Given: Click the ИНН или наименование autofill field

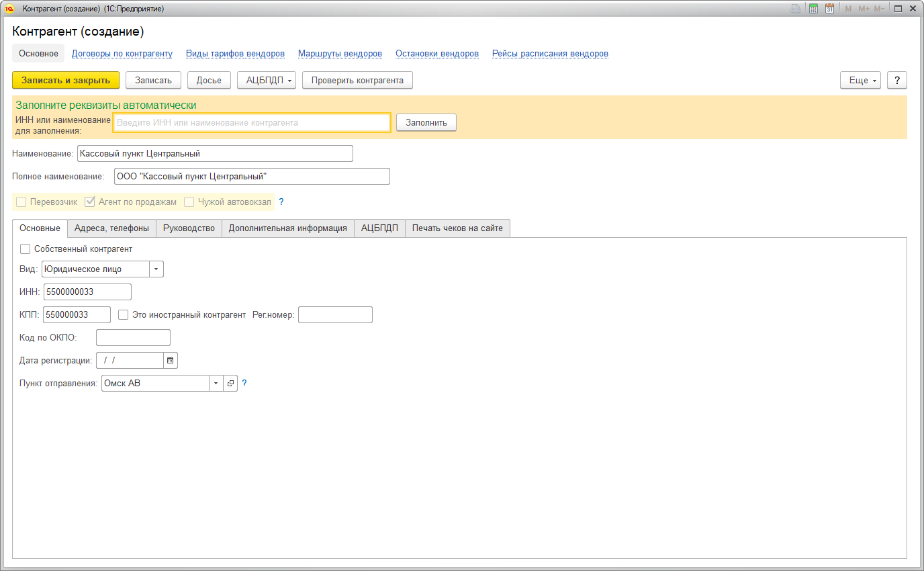Looking at the screenshot, I should (x=252, y=123).
